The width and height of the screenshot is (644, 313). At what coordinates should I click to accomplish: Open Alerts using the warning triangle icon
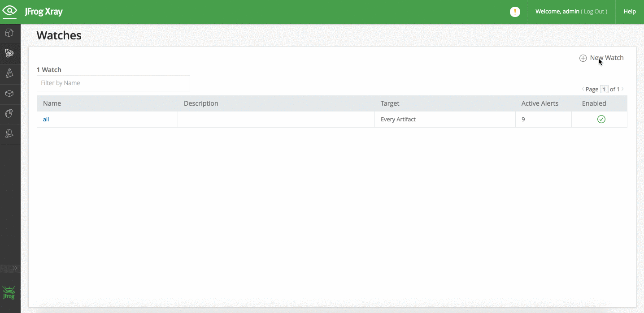[10, 73]
